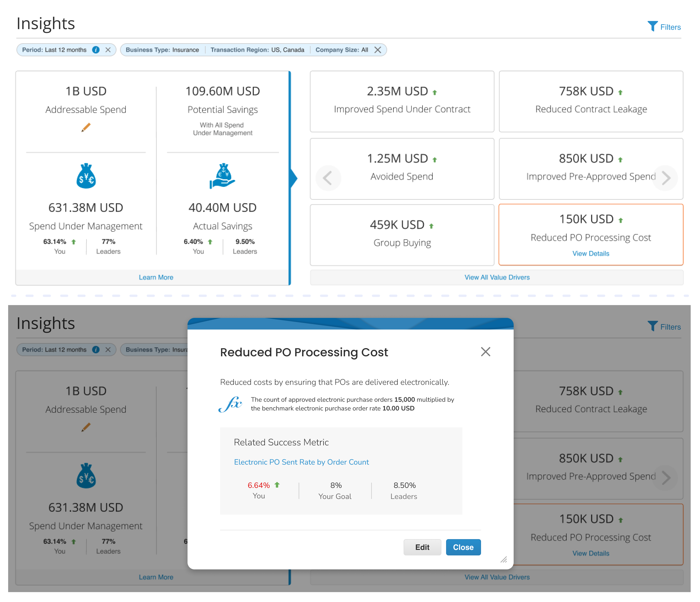
Task: Click the dialog resize handle corner
Action: (x=504, y=560)
